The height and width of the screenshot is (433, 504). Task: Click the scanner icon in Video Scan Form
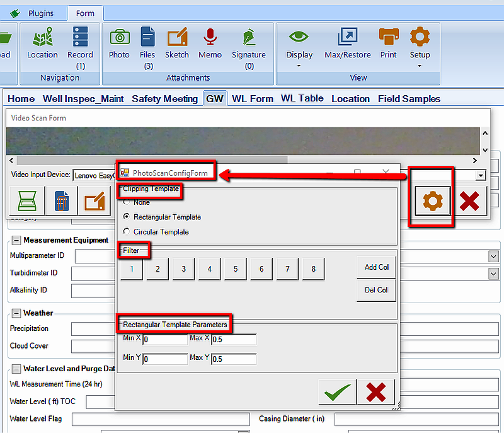[27, 201]
